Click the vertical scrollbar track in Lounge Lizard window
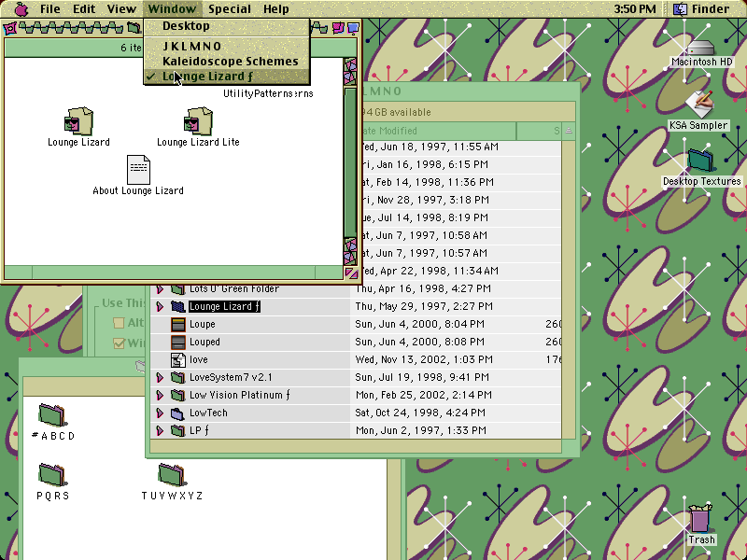The image size is (747, 560). (x=350, y=161)
